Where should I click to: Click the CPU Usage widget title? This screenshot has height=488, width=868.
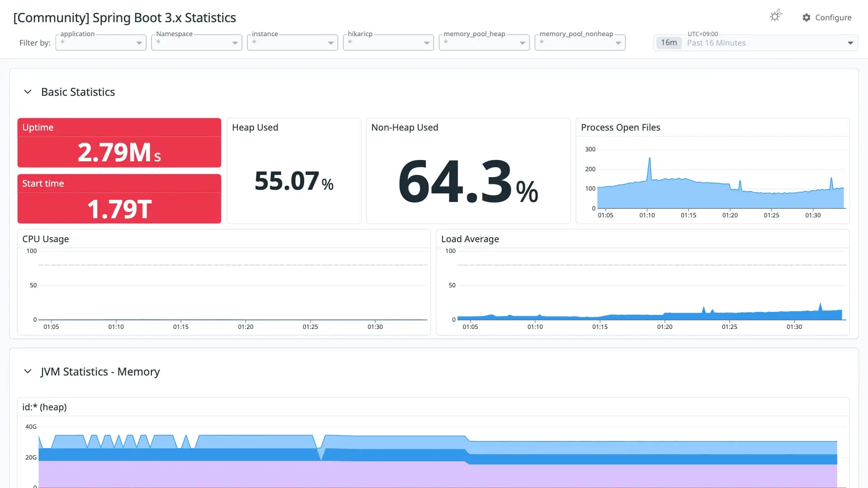46,239
